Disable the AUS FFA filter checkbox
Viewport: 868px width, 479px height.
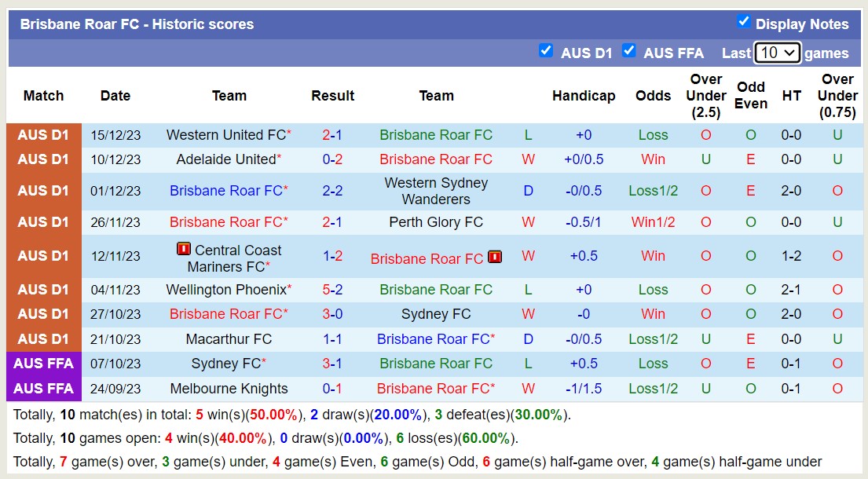629,50
